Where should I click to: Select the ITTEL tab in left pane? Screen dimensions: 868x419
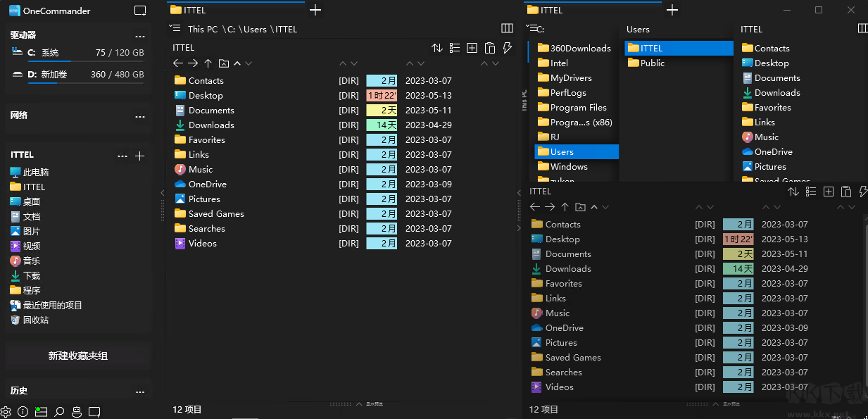point(236,10)
